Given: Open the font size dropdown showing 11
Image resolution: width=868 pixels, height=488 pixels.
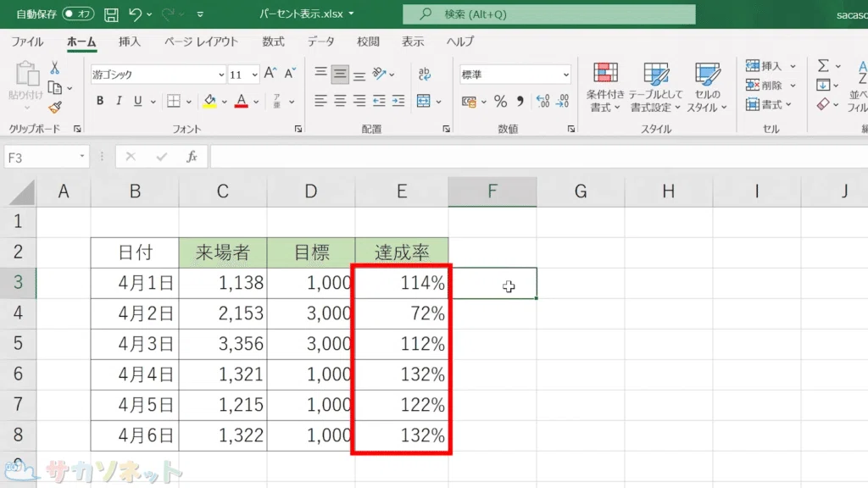Looking at the screenshot, I should [x=254, y=75].
